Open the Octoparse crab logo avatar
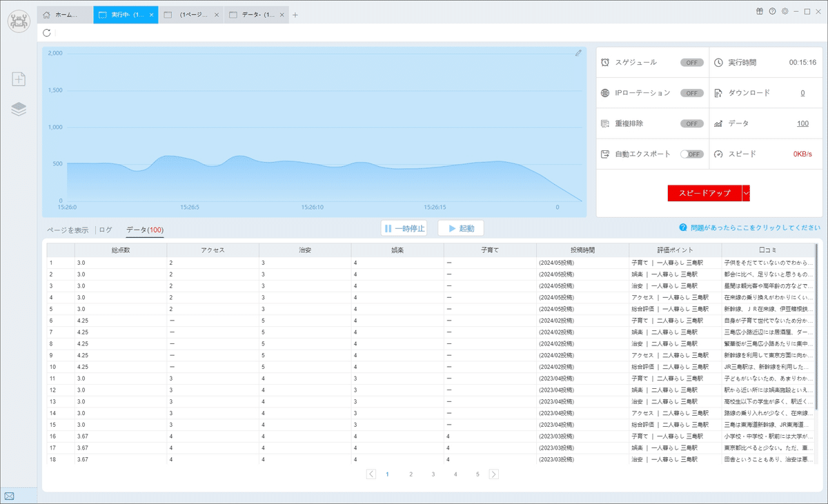This screenshot has width=828, height=504. coord(19,20)
